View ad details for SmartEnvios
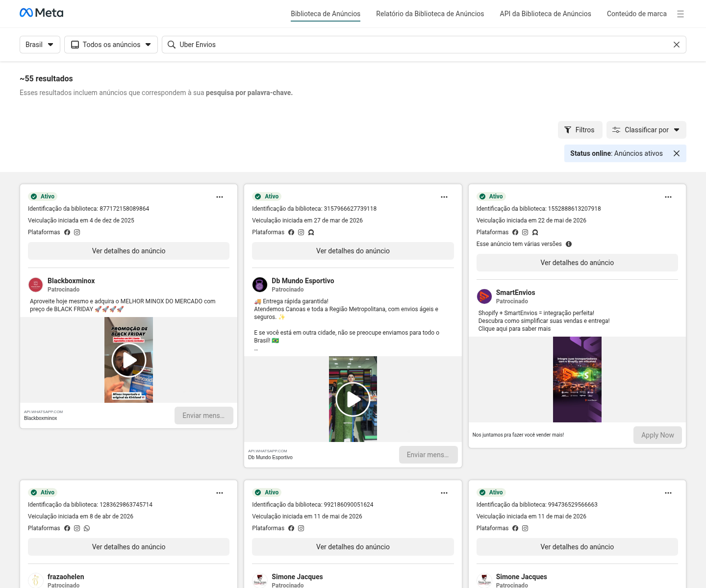706x588 pixels. pyautogui.click(x=577, y=263)
